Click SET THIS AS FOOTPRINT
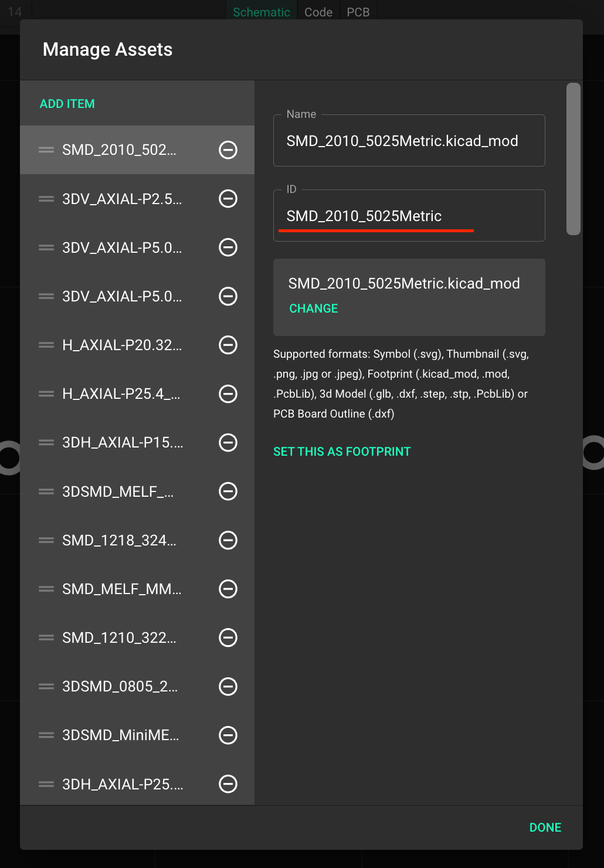Image resolution: width=604 pixels, height=868 pixels. pyautogui.click(x=342, y=452)
